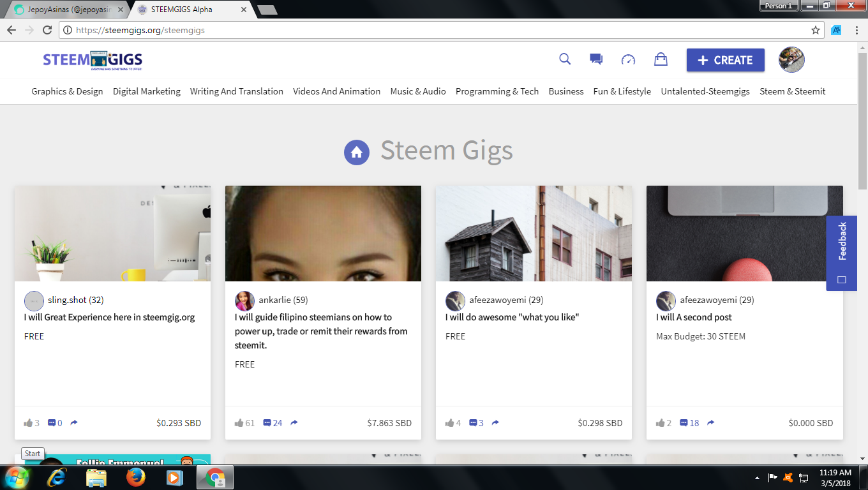Open Business category
The image size is (868, 490).
(566, 91)
